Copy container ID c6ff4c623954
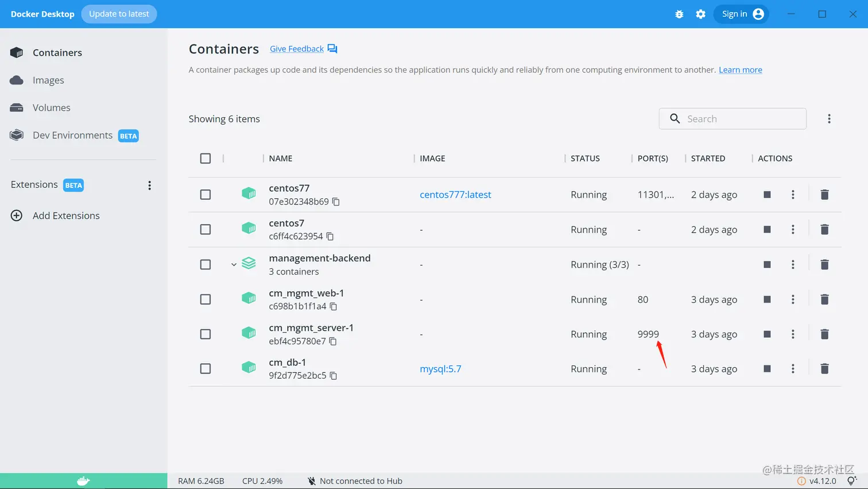The height and width of the screenshot is (489, 868). click(330, 236)
